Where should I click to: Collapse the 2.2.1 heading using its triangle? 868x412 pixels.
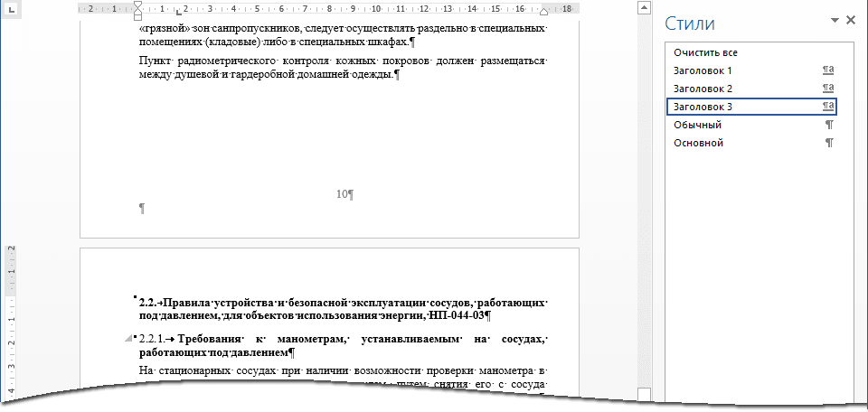[x=127, y=338]
